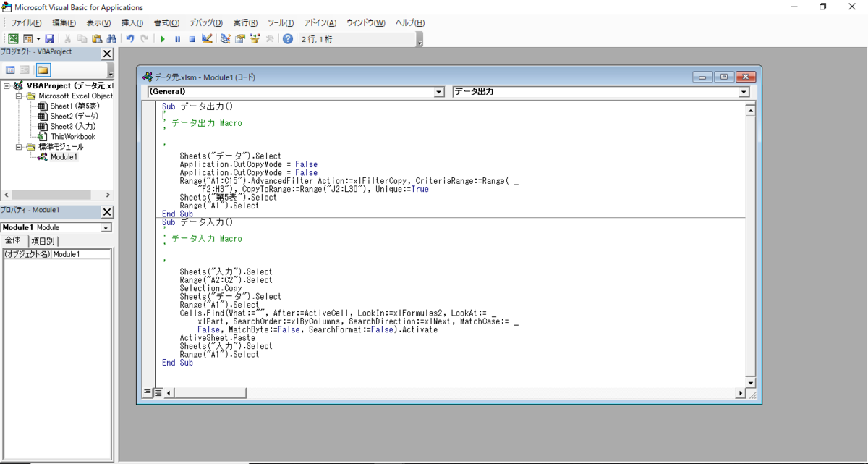Image resolution: width=868 pixels, height=464 pixels.
Task: Click code window vertical scrollbar down arrow
Action: coord(750,382)
